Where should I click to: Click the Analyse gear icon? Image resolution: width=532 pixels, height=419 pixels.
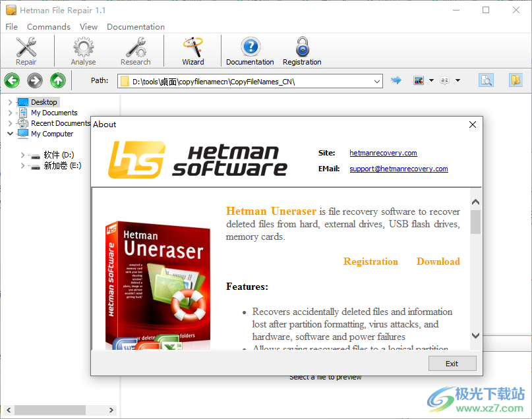pyautogui.click(x=83, y=47)
